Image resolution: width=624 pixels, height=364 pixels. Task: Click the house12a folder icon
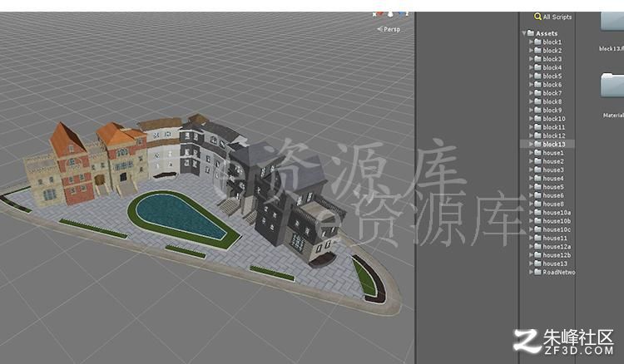click(537, 246)
